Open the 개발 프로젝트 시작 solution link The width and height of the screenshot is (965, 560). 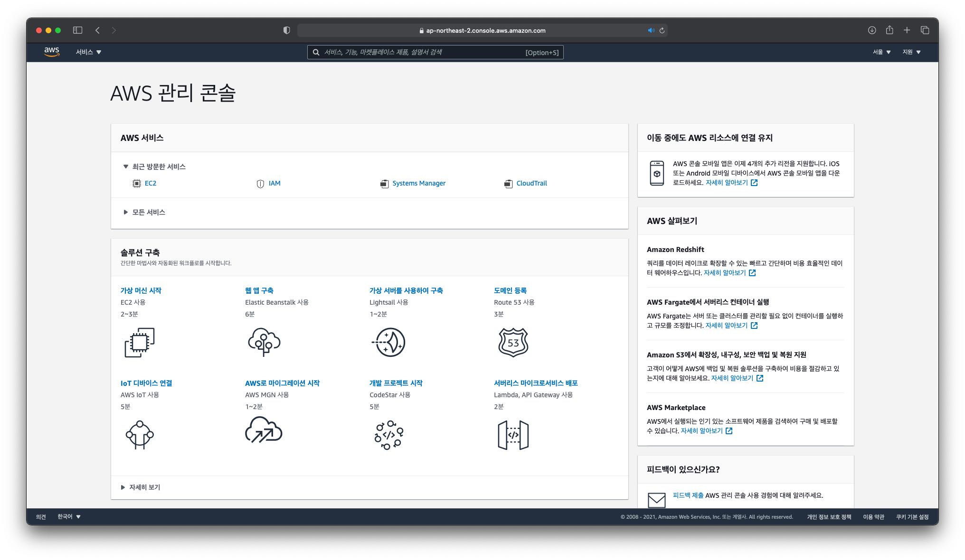click(x=396, y=383)
